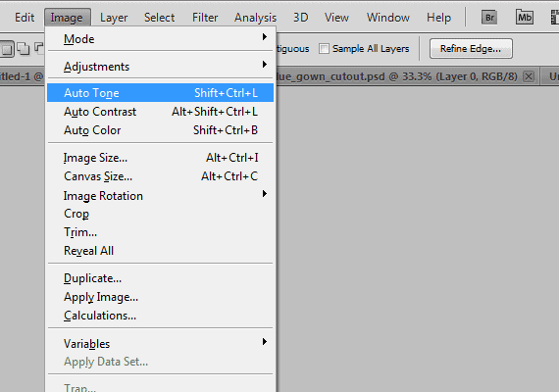The height and width of the screenshot is (392, 559).
Task: Choose Auto Tone from the Image menu
Action: pos(161,93)
